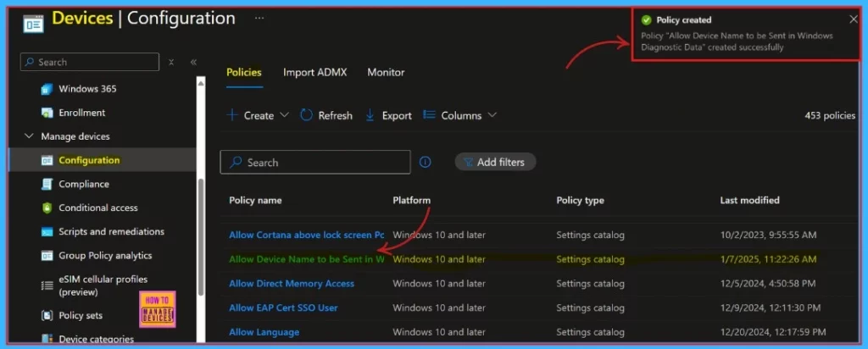Image resolution: width=868 pixels, height=349 pixels.
Task: Click date 1/7/2025, 11:22:26 AM
Action: (x=768, y=259)
